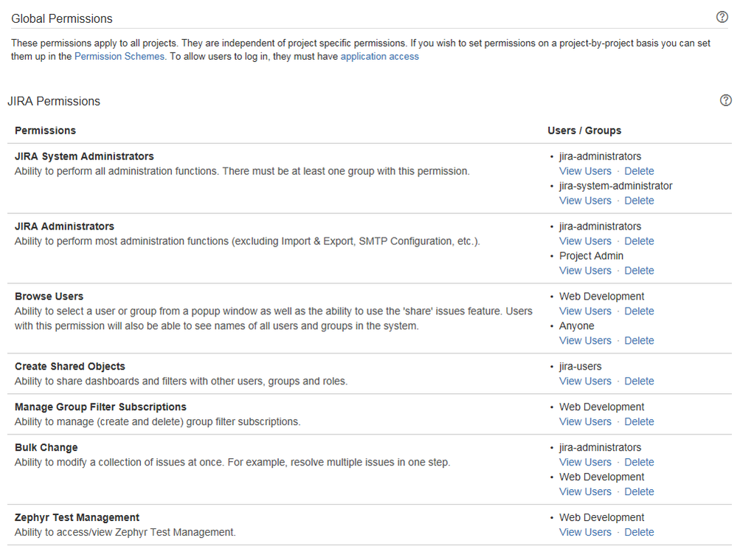Delete jira-administrators from JIRA System Administrators

coord(639,171)
